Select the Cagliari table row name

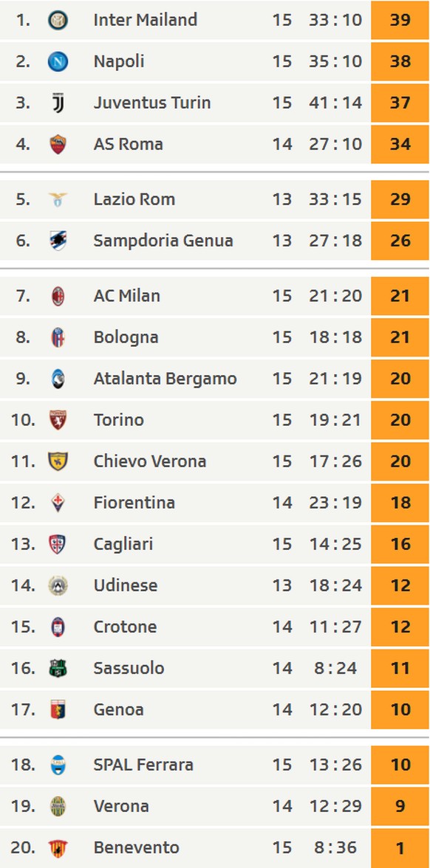[123, 544]
